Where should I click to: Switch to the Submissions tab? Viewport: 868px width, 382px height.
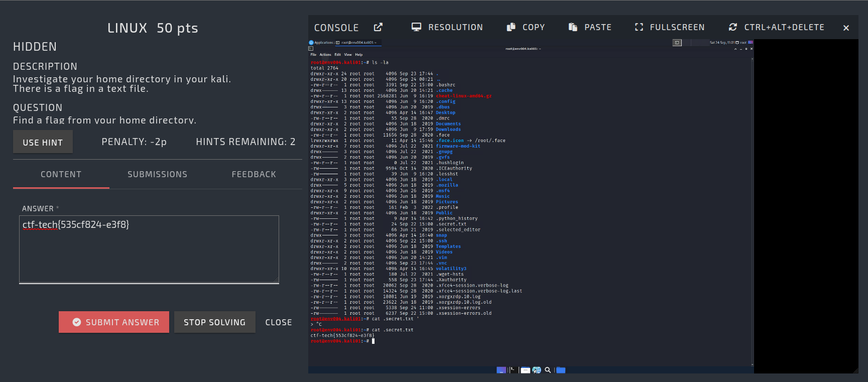coord(157,174)
